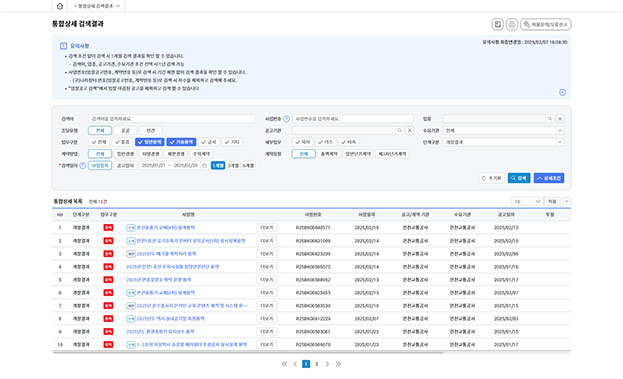This screenshot has height=379, width=623.
Task: Click the open-in-new-window icon beside print
Action: (x=497, y=25)
